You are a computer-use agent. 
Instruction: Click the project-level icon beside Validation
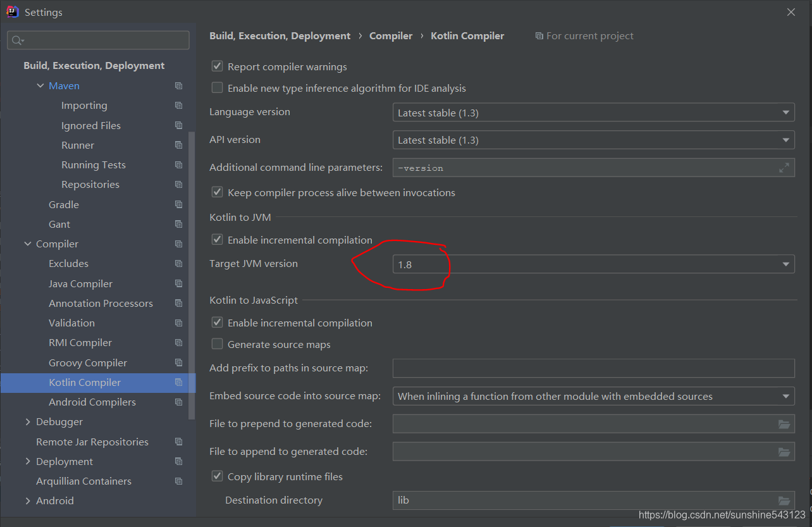pos(179,323)
